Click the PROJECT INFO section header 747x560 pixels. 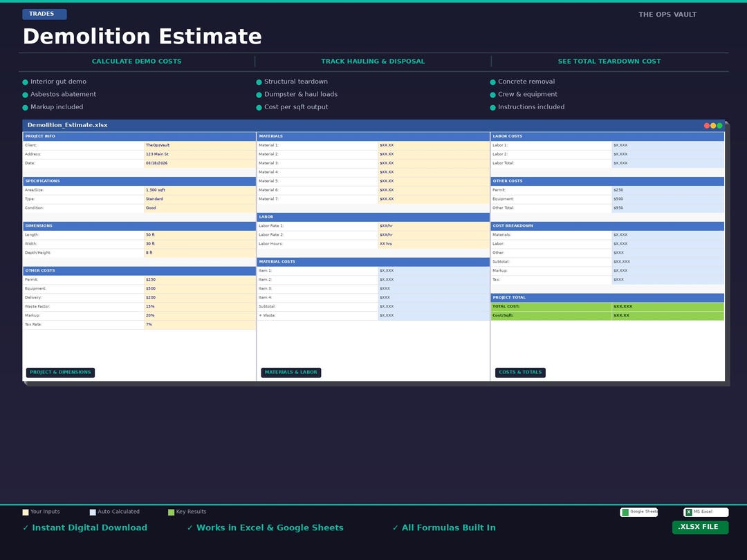(x=140, y=136)
